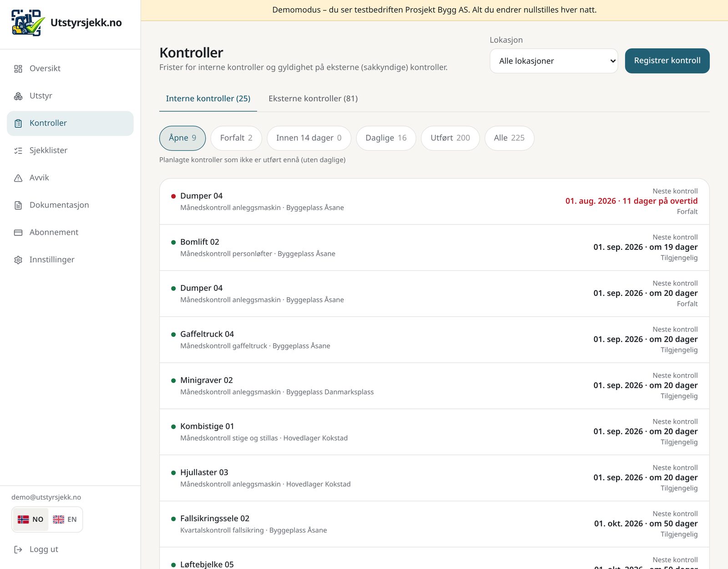
Task: Open the Minigraver 02 control row
Action: tap(435, 386)
